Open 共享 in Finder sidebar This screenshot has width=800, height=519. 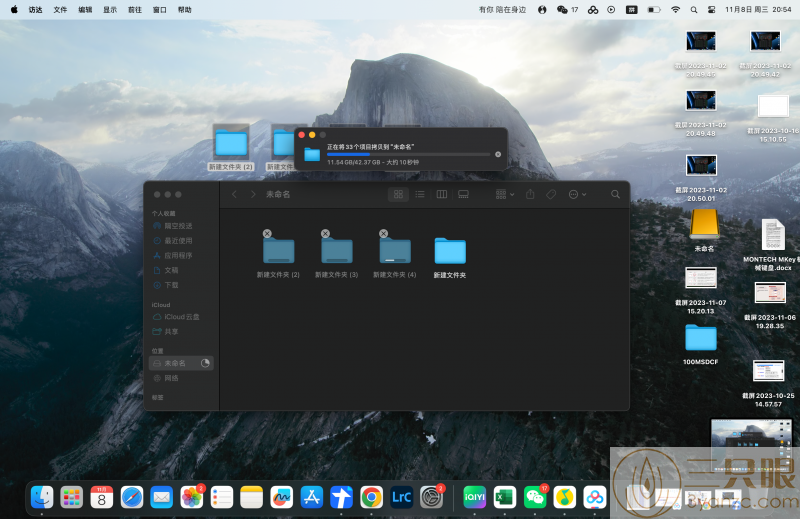click(166, 332)
